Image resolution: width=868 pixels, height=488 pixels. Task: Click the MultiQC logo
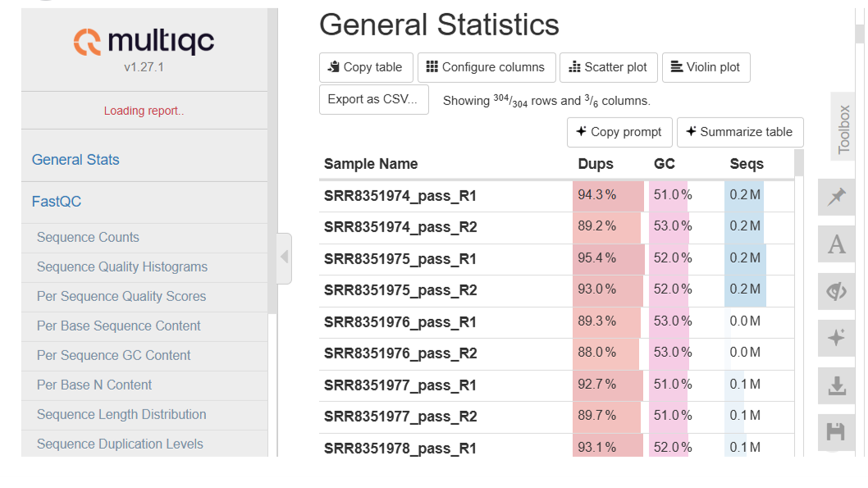(144, 42)
